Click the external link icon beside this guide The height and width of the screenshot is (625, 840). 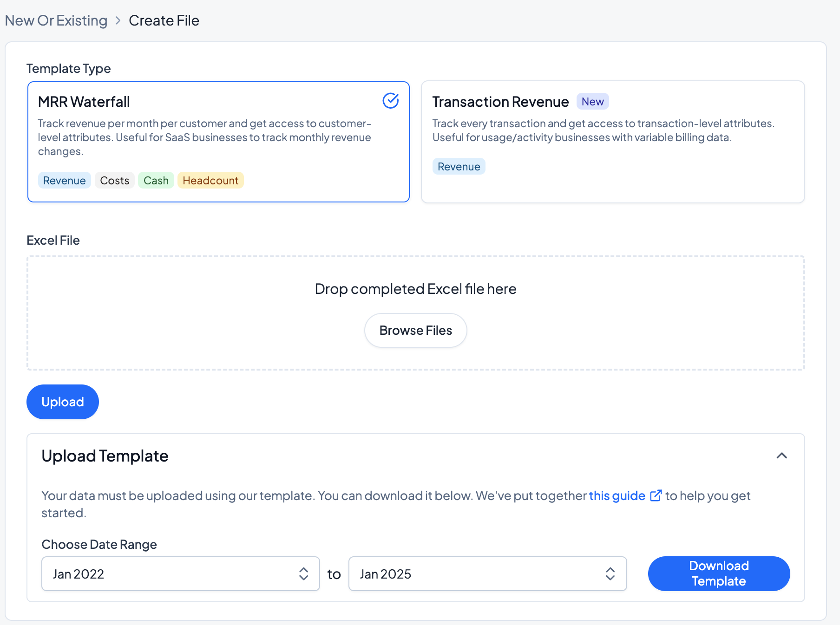click(655, 496)
